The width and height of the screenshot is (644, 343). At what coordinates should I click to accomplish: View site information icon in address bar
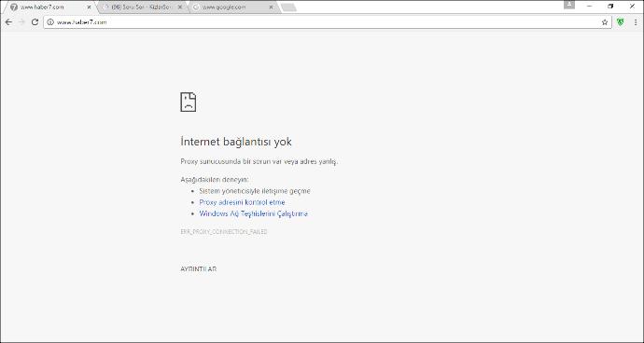(x=50, y=22)
